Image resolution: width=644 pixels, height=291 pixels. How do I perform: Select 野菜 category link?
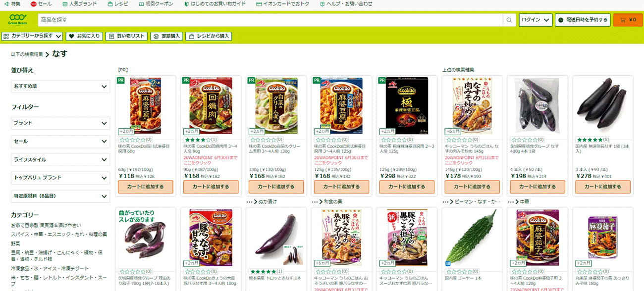tap(16, 243)
